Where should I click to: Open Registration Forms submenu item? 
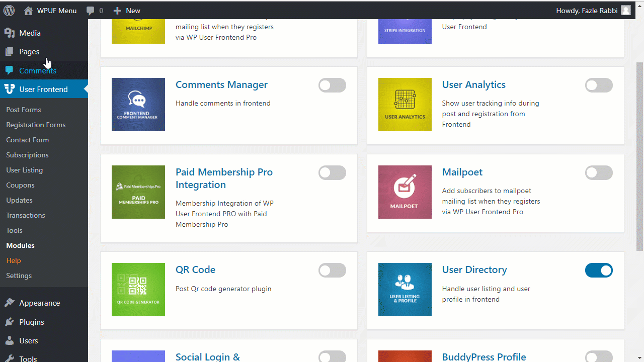click(36, 125)
